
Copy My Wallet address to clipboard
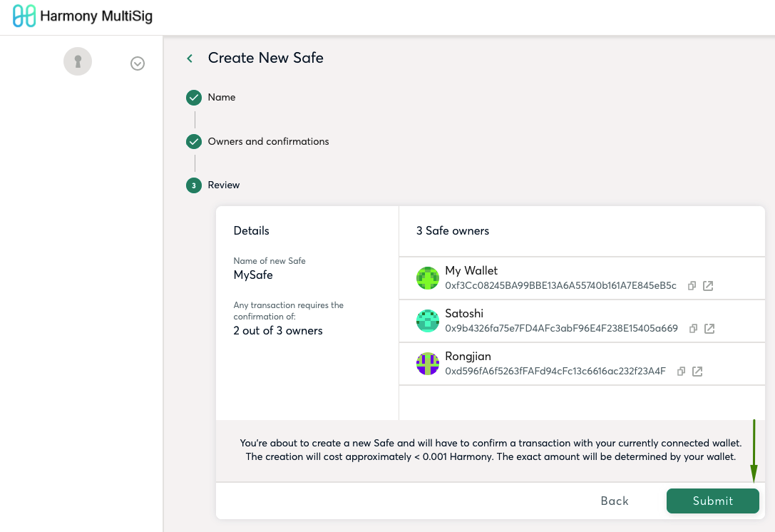coord(692,286)
